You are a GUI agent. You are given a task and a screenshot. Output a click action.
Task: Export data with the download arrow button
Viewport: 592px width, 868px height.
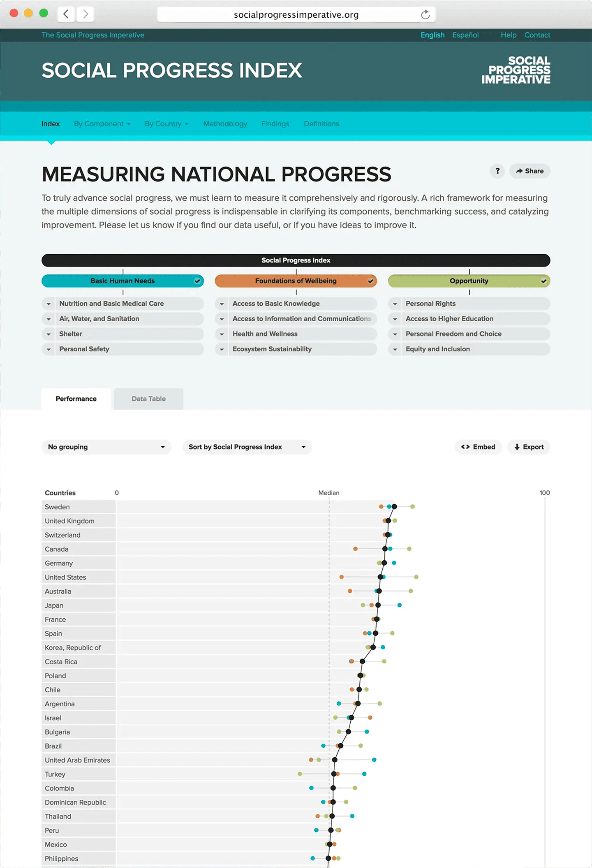pos(529,447)
